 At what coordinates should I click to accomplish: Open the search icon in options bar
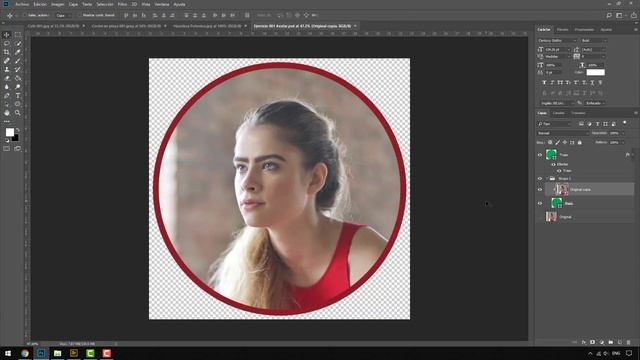(609, 15)
